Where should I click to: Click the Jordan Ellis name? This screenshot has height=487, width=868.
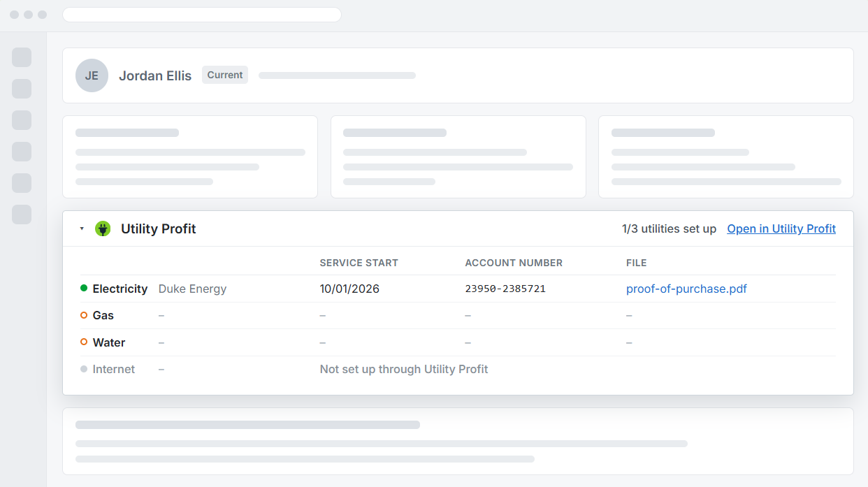pyautogui.click(x=155, y=75)
